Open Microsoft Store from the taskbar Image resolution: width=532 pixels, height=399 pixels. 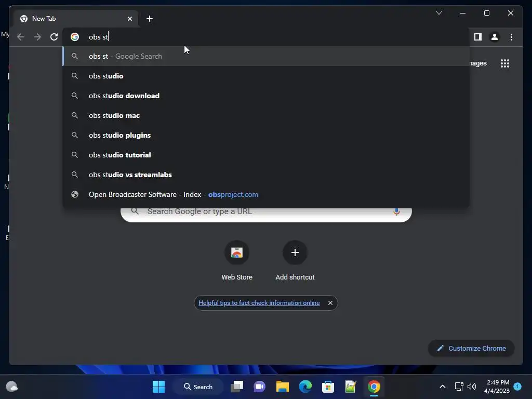click(328, 387)
